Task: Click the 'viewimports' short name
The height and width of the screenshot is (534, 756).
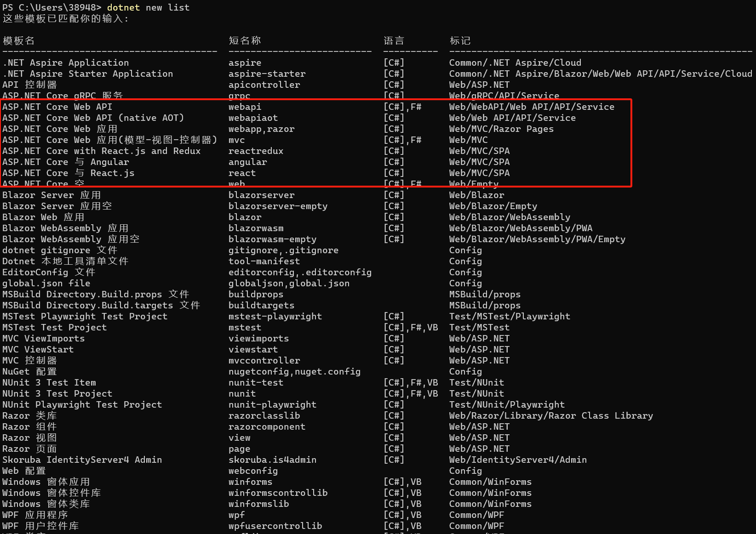Action: pyautogui.click(x=259, y=338)
